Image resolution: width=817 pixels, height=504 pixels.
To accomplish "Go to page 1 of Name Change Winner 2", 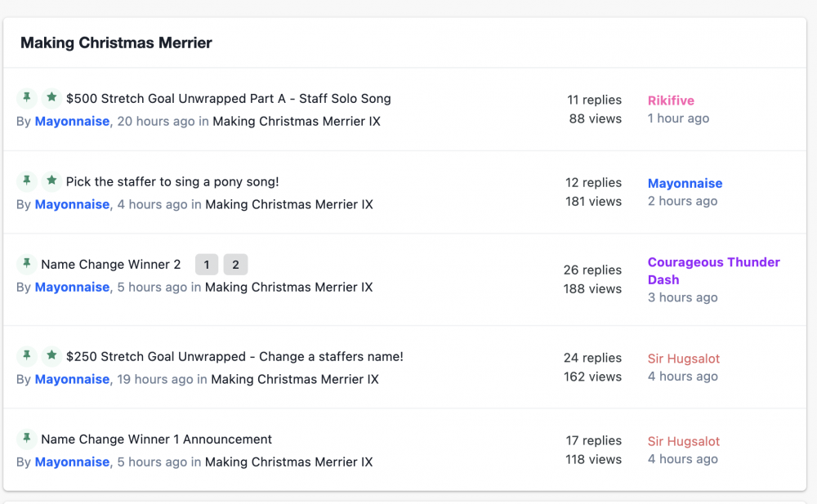I will point(207,265).
